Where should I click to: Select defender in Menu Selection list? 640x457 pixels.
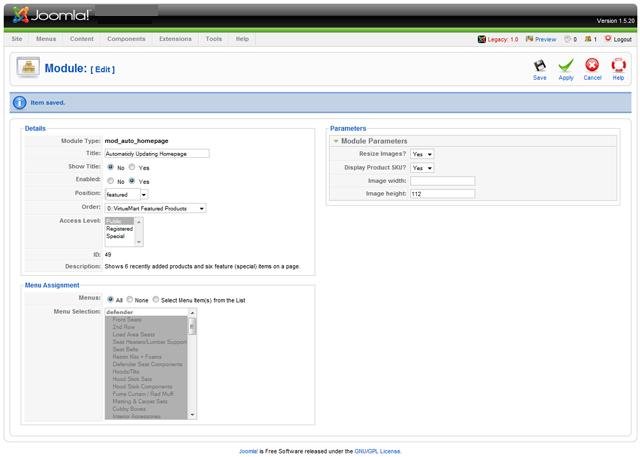[x=146, y=312]
